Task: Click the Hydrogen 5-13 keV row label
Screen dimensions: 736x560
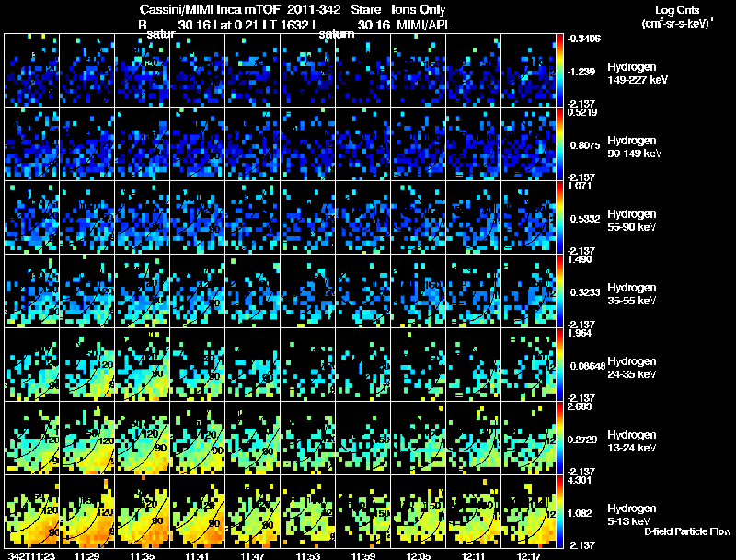Action: 632,515
